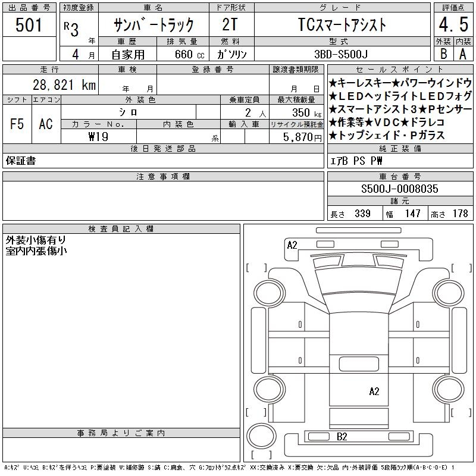The image size is (476, 476).
Task: Click the seating capacity 2 人
Action: click(x=256, y=113)
